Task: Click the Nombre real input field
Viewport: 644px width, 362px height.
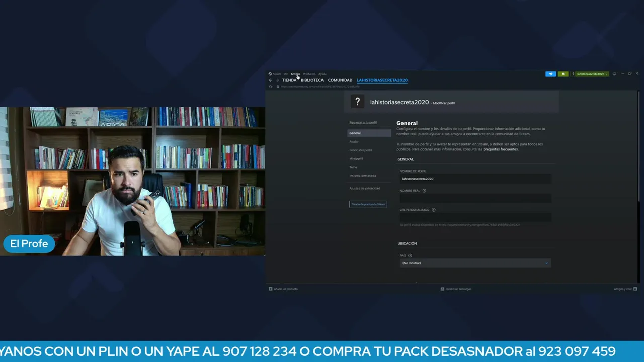Action: [475, 198]
